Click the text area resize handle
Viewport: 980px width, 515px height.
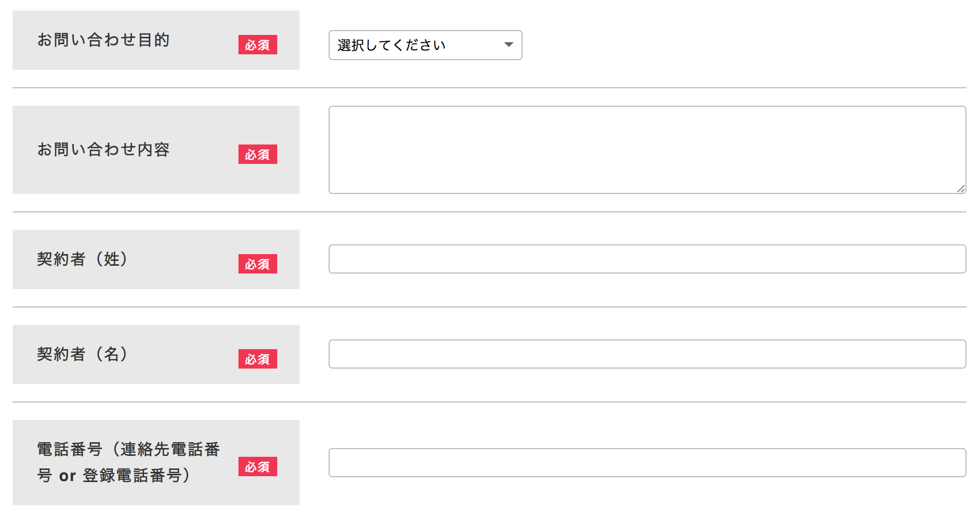click(x=961, y=189)
